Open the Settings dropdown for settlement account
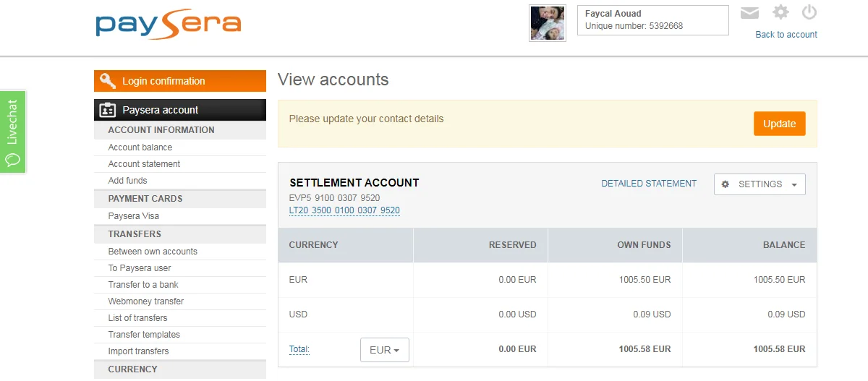This screenshot has width=868, height=381. pyautogui.click(x=759, y=184)
